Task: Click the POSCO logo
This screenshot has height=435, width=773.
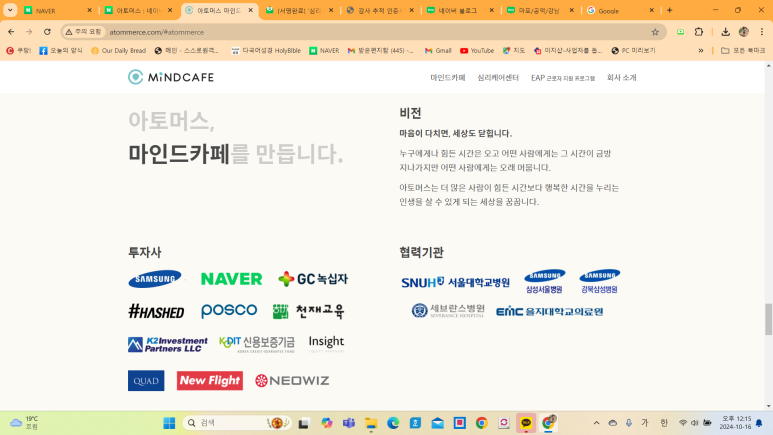Action: coord(229,311)
